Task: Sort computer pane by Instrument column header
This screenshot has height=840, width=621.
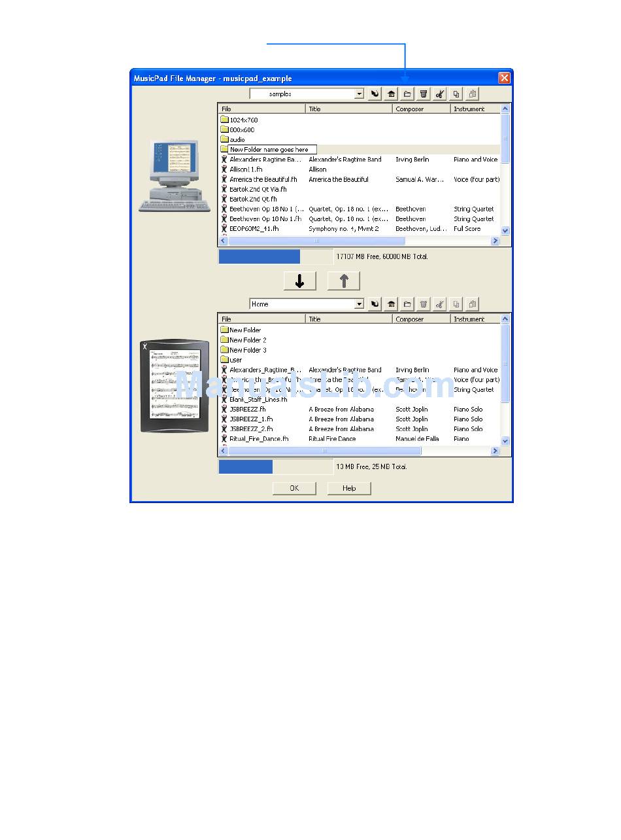Action: click(475, 109)
